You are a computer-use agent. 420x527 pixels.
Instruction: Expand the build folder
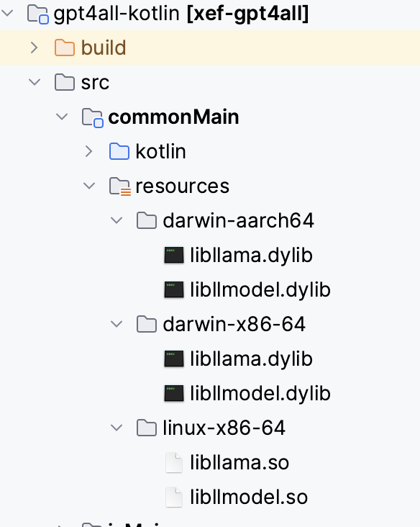tap(35, 48)
